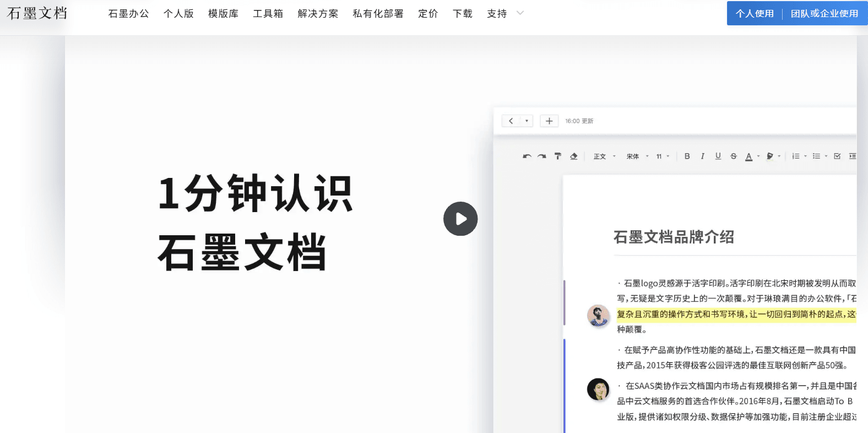The height and width of the screenshot is (433, 868).
Task: Expand the numbered list style arrow
Action: tap(805, 156)
